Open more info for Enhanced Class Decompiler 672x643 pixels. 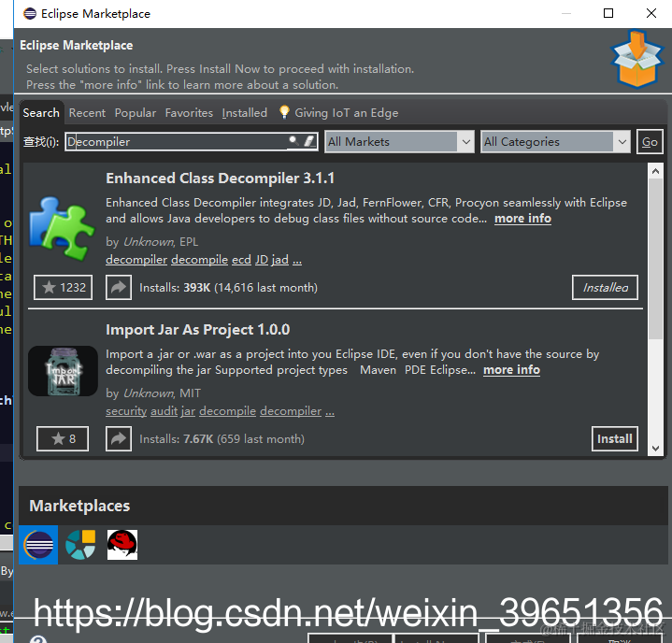point(522,218)
